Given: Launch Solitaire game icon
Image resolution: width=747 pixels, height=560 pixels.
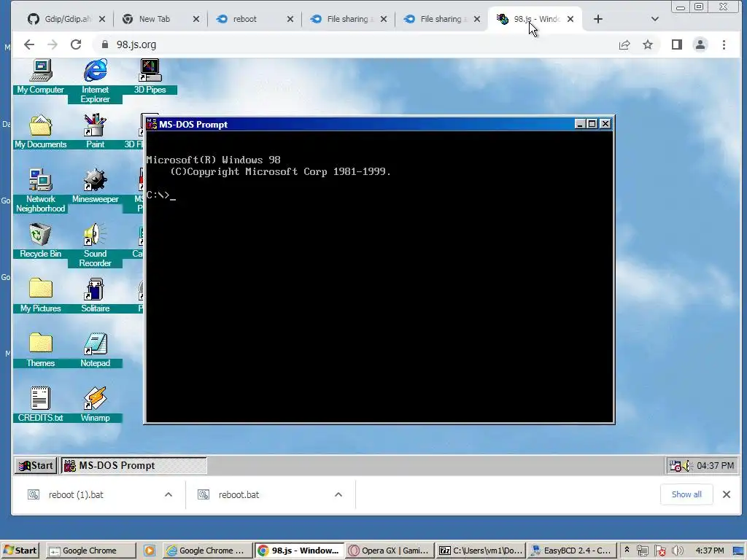Looking at the screenshot, I should [96, 295].
